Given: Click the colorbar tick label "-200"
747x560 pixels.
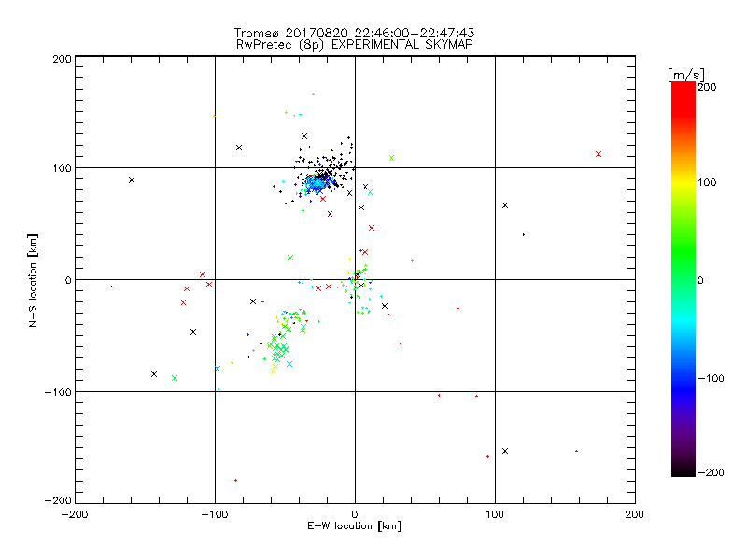Looking at the screenshot, I should coord(711,472).
